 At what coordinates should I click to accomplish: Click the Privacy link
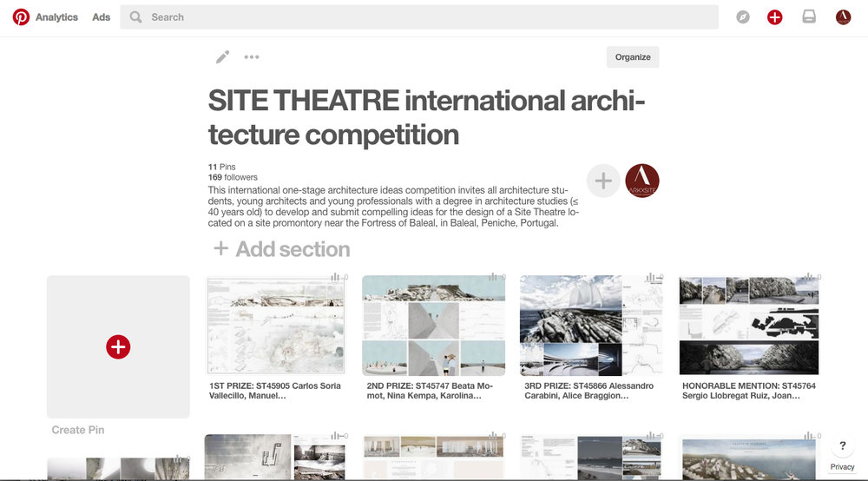click(842, 467)
